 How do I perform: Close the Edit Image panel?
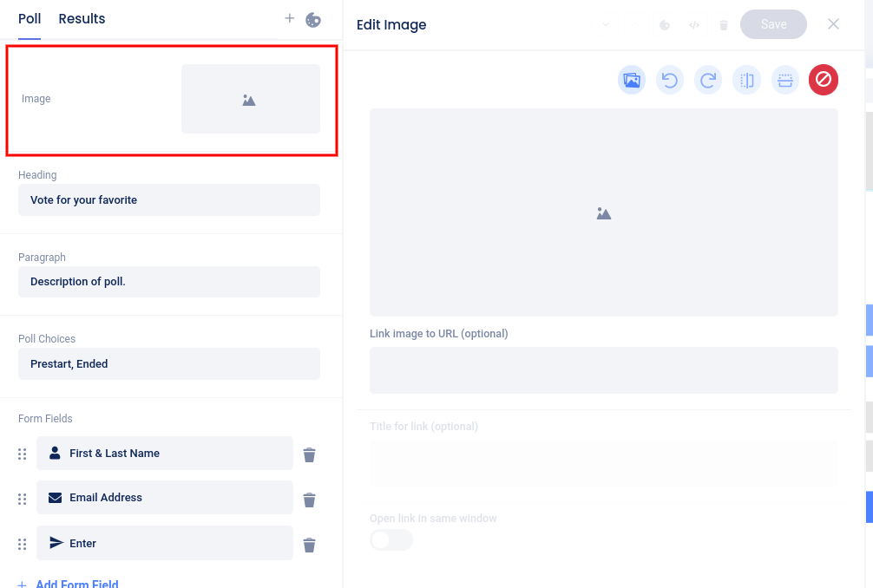coord(833,24)
